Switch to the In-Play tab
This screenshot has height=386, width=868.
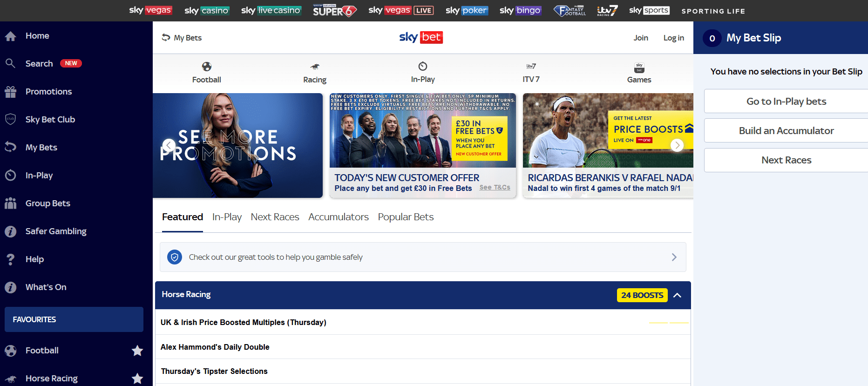click(x=227, y=217)
